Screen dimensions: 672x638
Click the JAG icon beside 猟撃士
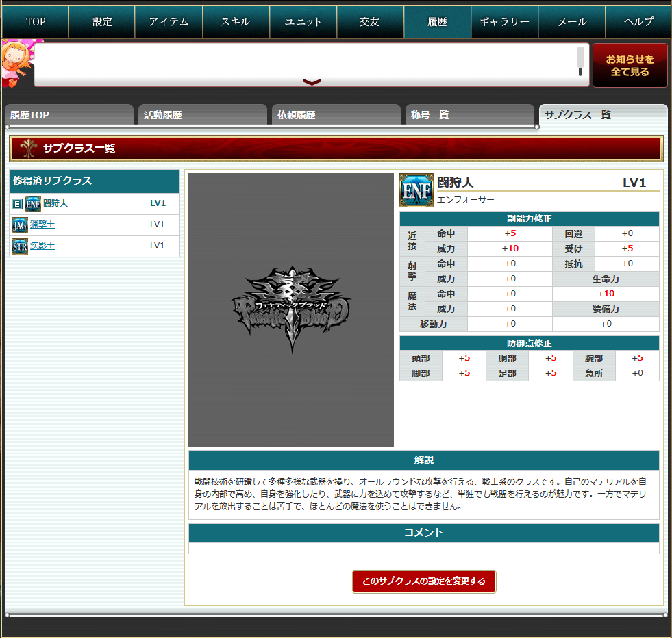point(20,225)
